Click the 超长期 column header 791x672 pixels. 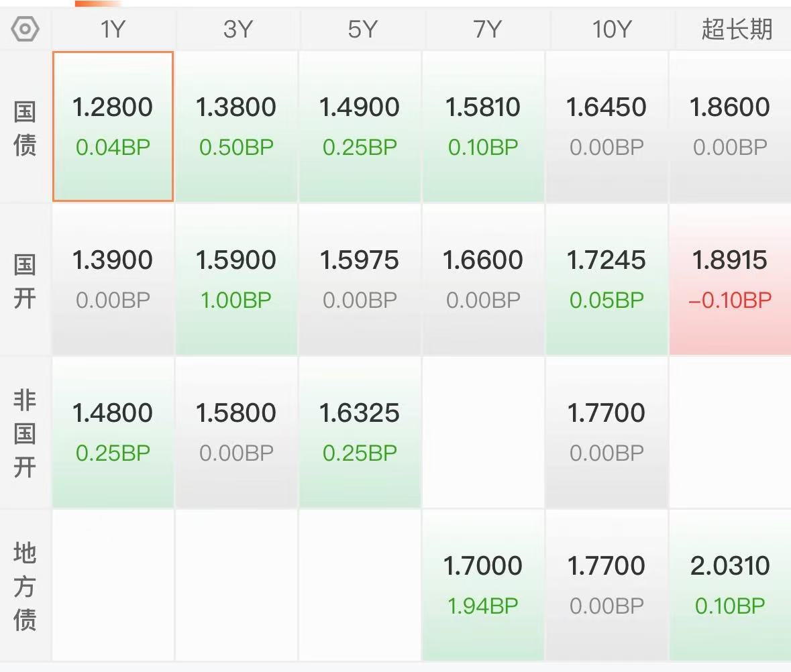coord(736,30)
